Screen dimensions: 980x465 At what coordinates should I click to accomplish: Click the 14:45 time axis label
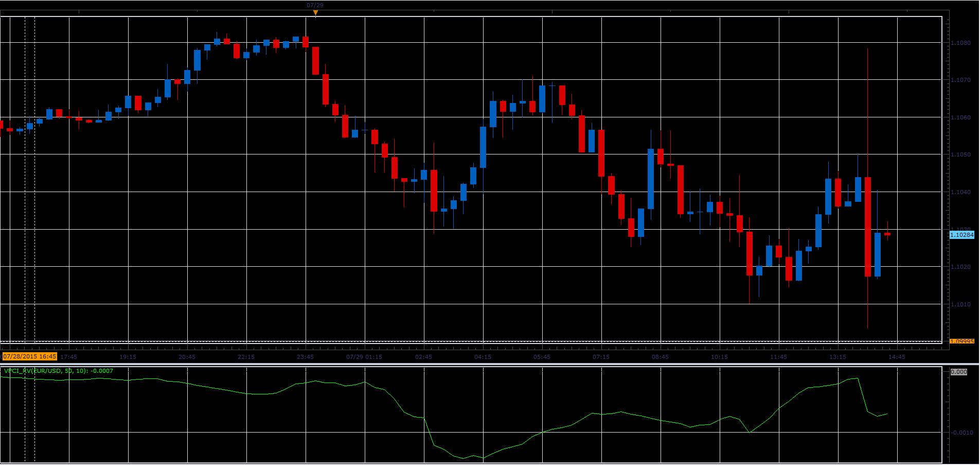[x=897, y=357]
